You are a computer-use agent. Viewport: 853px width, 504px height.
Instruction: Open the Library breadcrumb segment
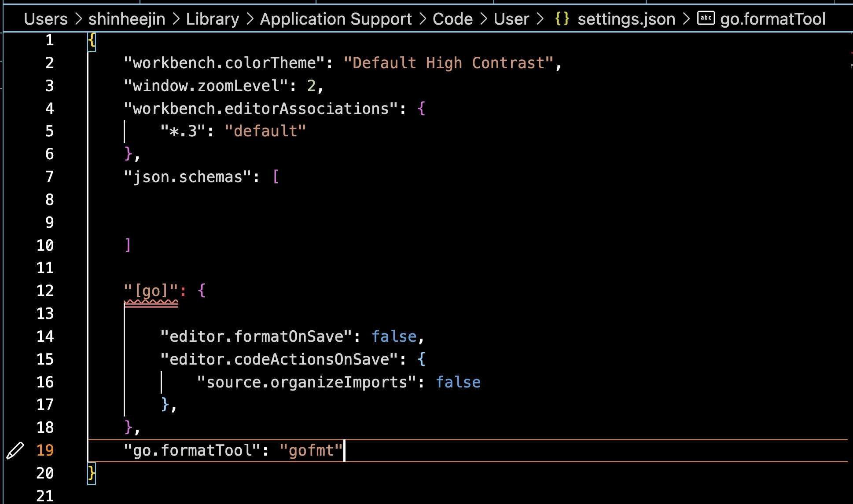pyautogui.click(x=213, y=19)
